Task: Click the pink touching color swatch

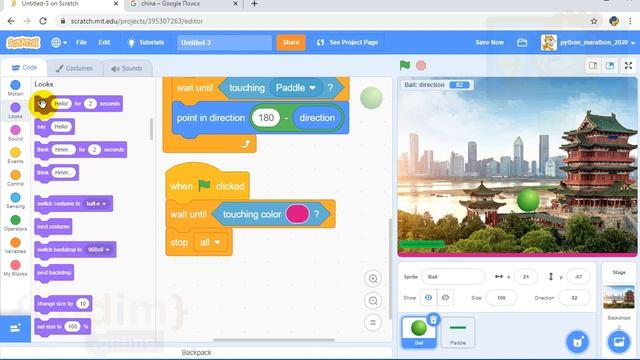Action: click(297, 214)
